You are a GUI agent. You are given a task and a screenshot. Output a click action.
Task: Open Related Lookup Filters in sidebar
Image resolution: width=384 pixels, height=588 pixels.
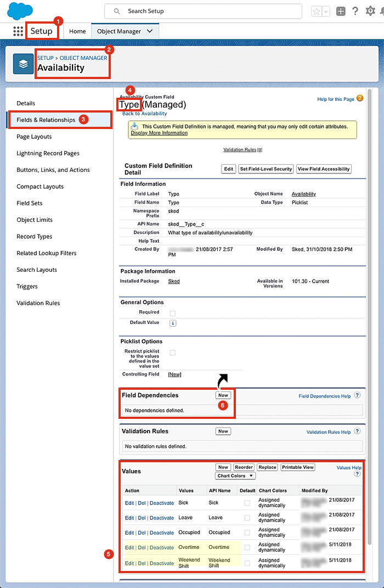coord(47,253)
